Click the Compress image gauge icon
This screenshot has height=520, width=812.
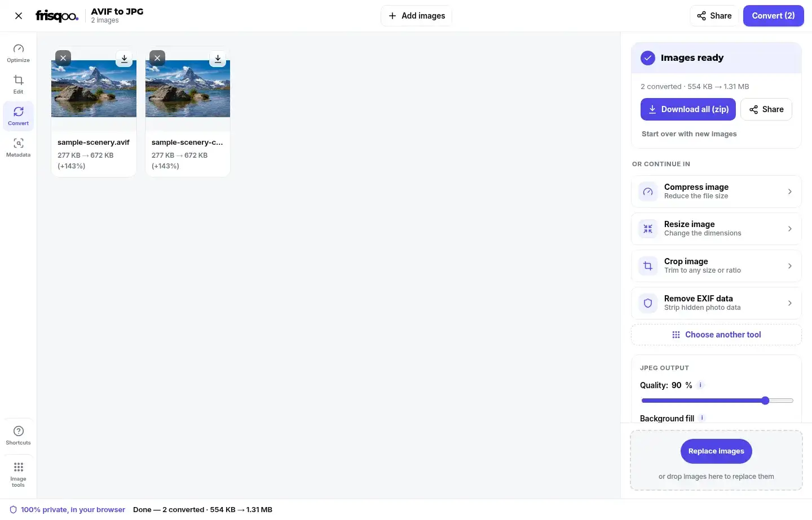point(648,192)
